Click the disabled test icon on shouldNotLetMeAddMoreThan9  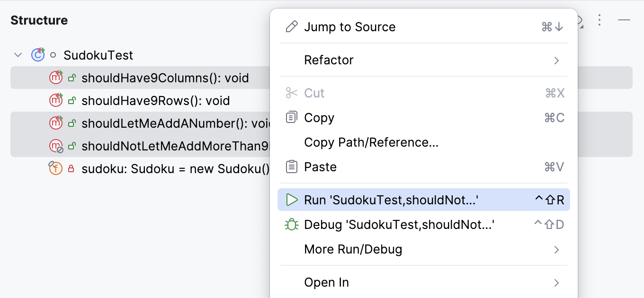pos(56,146)
